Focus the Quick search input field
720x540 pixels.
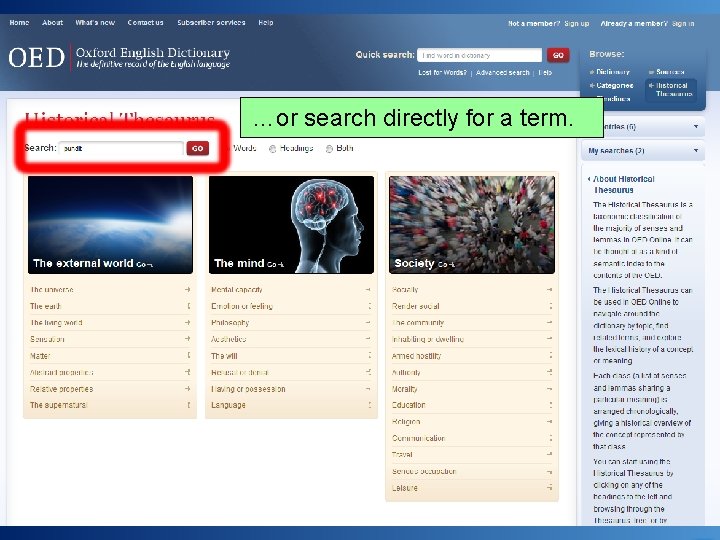pos(479,55)
